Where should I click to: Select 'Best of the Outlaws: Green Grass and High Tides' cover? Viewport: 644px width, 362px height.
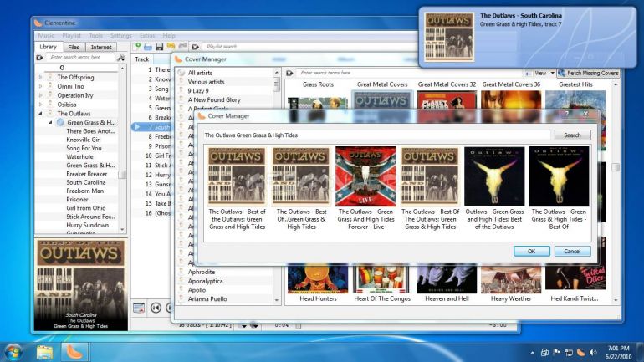(x=237, y=188)
